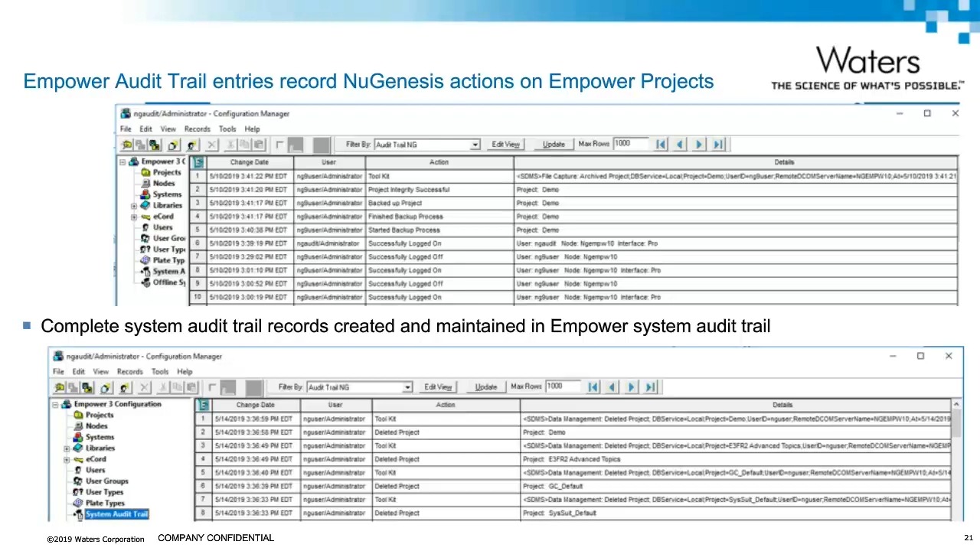Click Details column header in lower table
This screenshot has height=551, width=980.
click(x=737, y=405)
